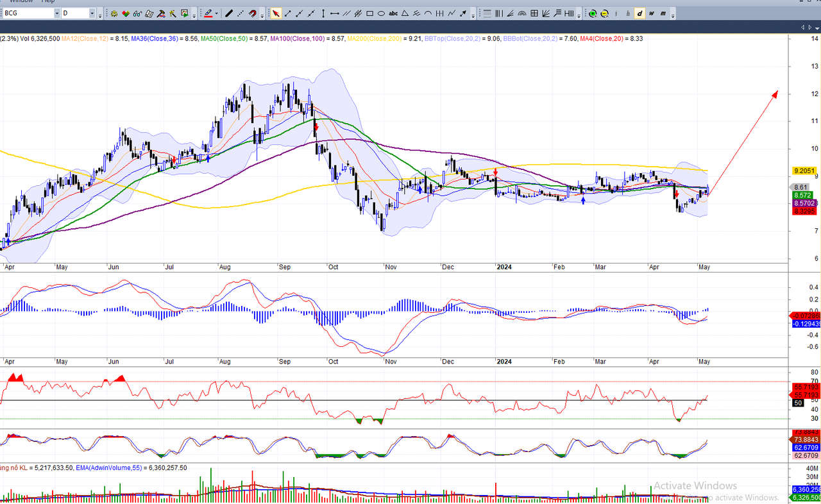Choose the parallel lines tool
The height and width of the screenshot is (504, 821).
pyautogui.click(x=346, y=13)
